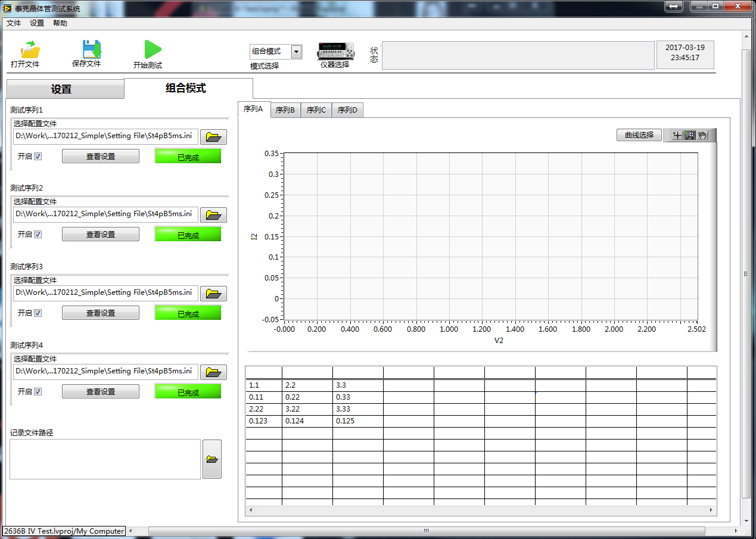
Task: Click the 打开文件 open file icon
Action: pos(29,50)
